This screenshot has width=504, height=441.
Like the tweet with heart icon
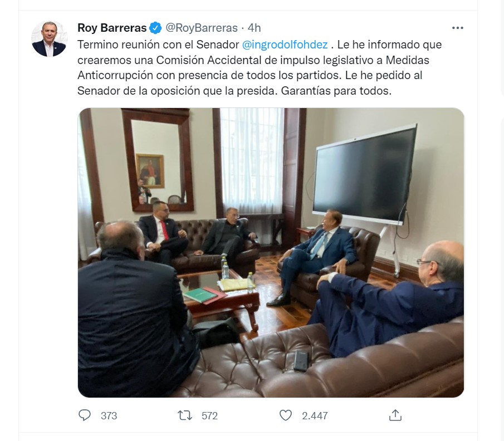[x=286, y=415]
